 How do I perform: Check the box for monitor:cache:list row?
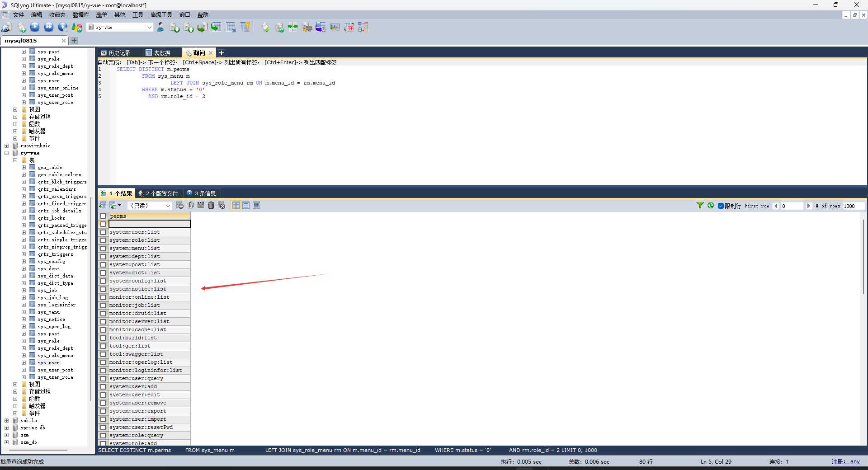[x=103, y=330]
